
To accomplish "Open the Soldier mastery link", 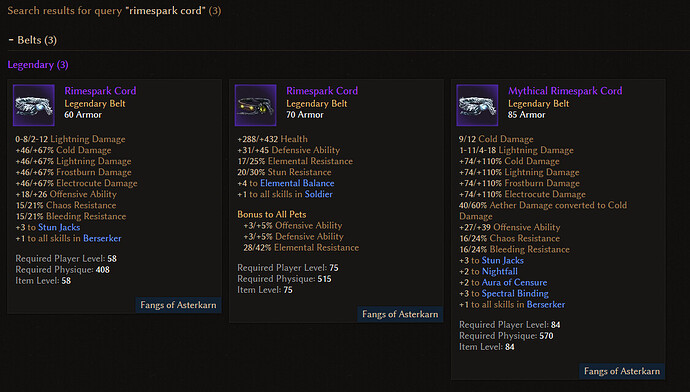I will tap(319, 194).
